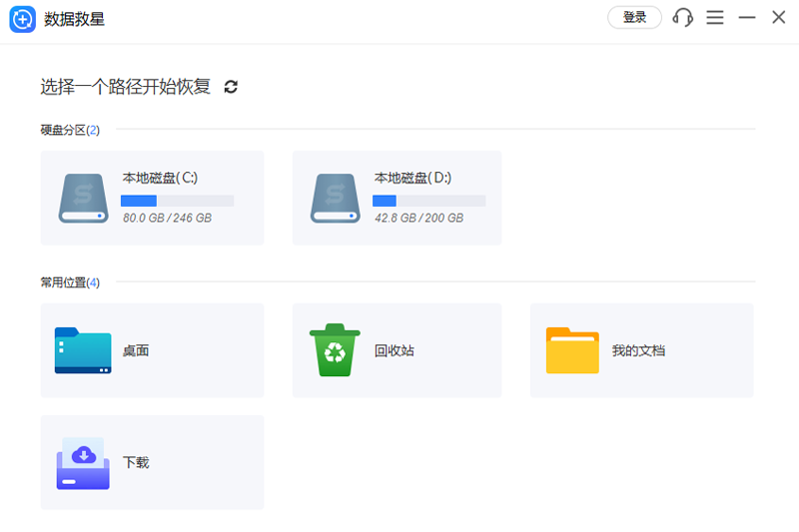This screenshot has width=799, height=532.
Task: Click the yellow 我的文档 folder icon
Action: click(572, 350)
